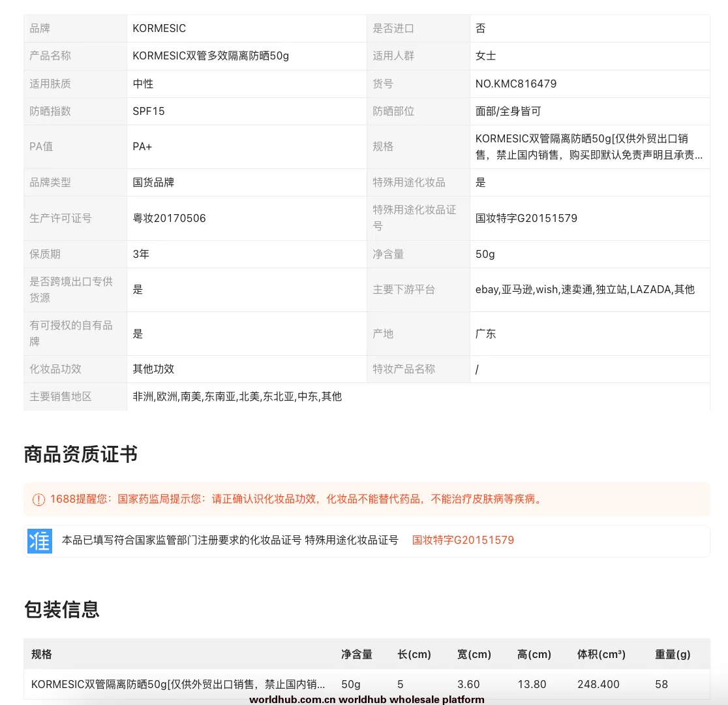
Task: Click the 本品已填写符合国家监管部门 statement text
Action: tap(230, 540)
